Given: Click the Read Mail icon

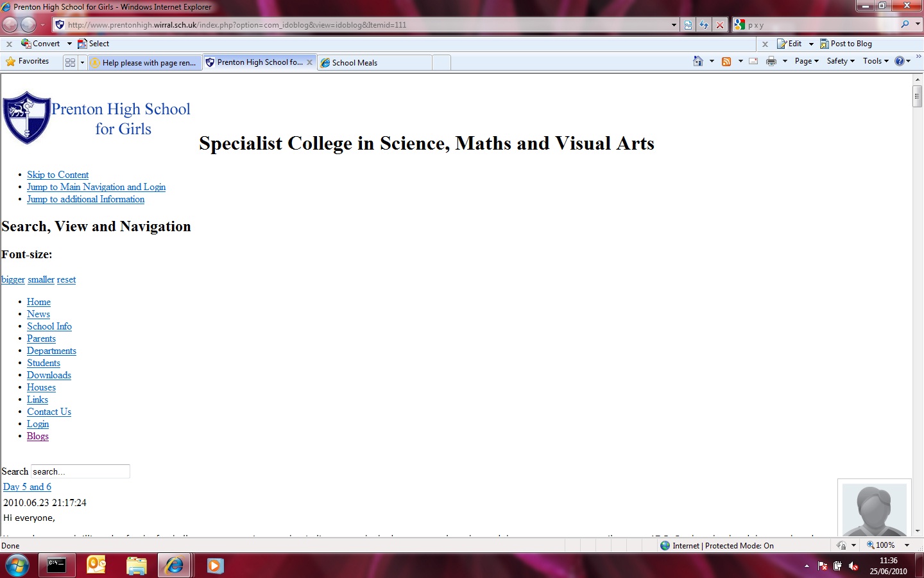Looking at the screenshot, I should click(753, 61).
